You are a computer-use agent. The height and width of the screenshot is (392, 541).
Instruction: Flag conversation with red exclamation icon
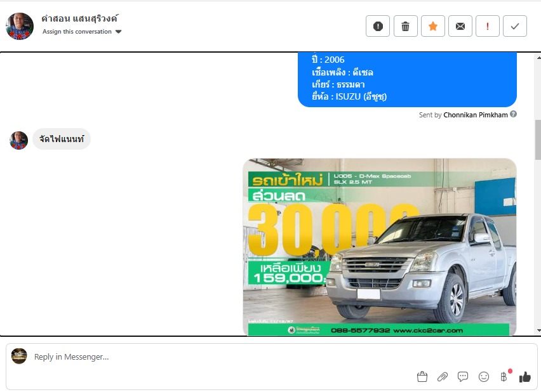click(x=487, y=26)
